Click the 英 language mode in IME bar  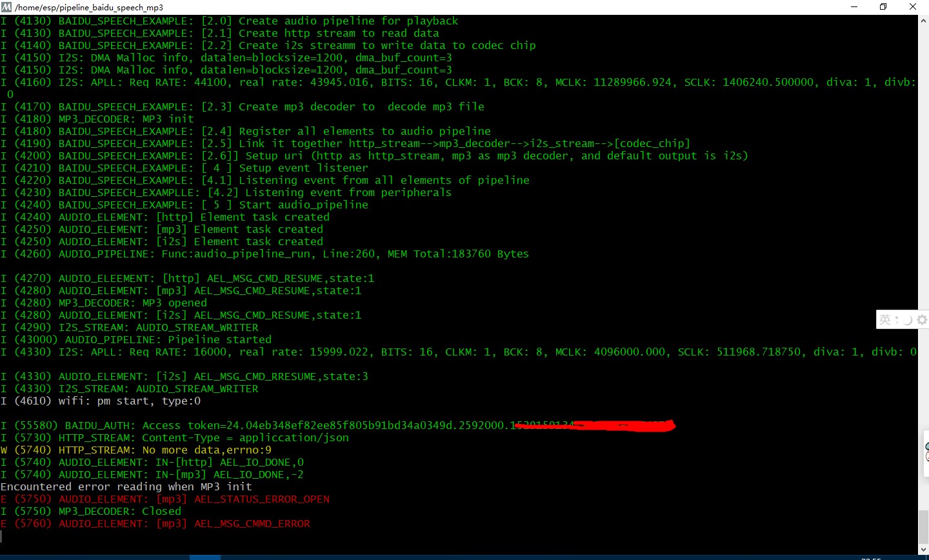884,319
